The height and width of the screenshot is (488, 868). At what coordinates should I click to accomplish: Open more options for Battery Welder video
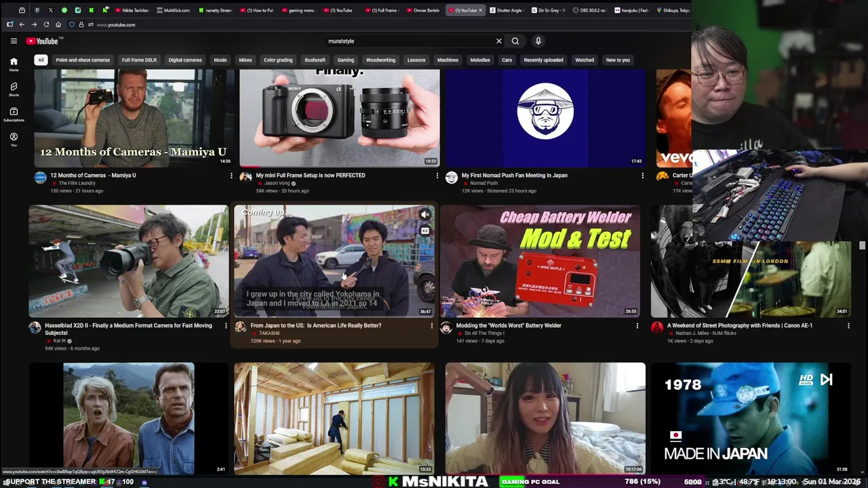click(x=637, y=326)
